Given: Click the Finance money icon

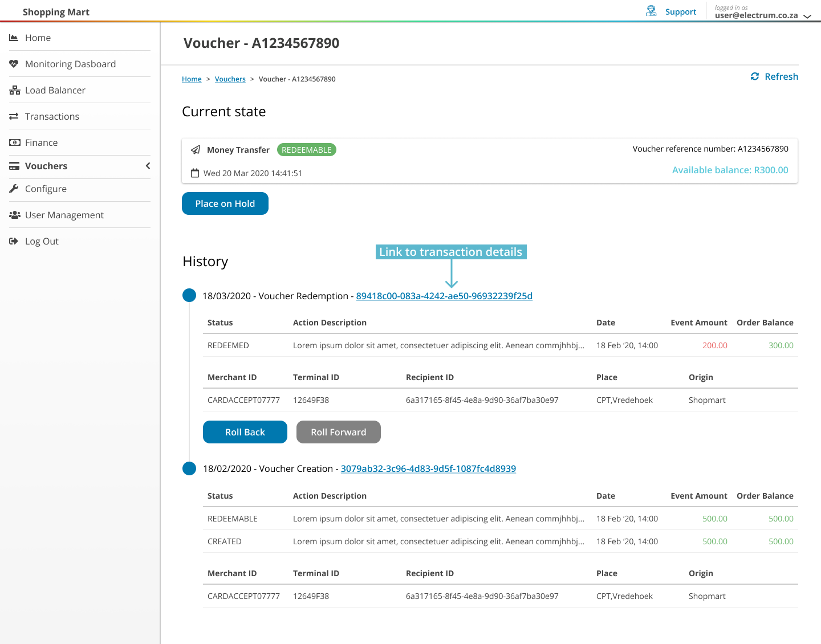Looking at the screenshot, I should pyautogui.click(x=14, y=142).
